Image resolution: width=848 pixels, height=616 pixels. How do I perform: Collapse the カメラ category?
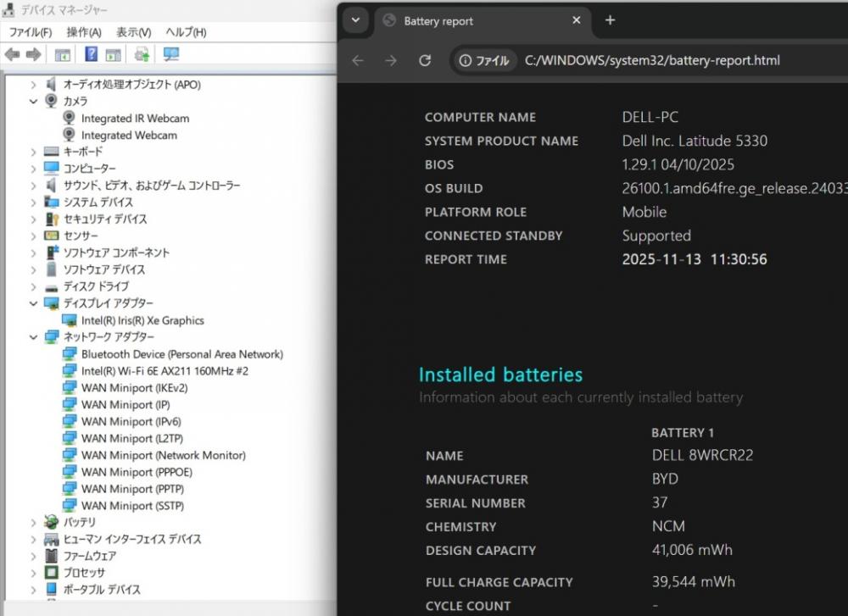pos(34,101)
